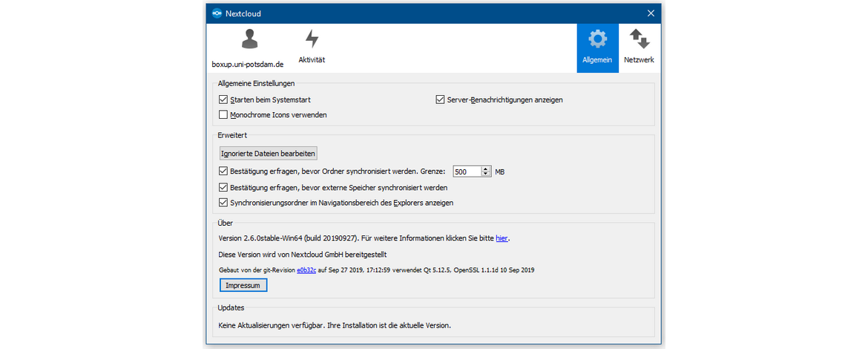Click into the 500 MB limit field

pos(467,172)
